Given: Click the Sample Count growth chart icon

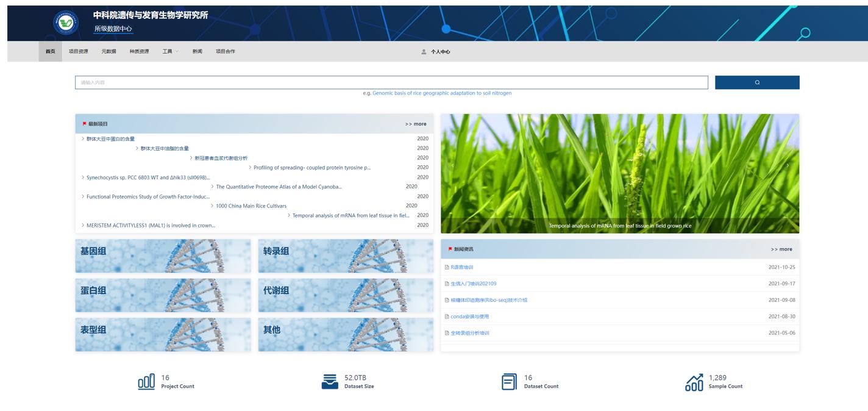Looking at the screenshot, I should click(x=694, y=382).
